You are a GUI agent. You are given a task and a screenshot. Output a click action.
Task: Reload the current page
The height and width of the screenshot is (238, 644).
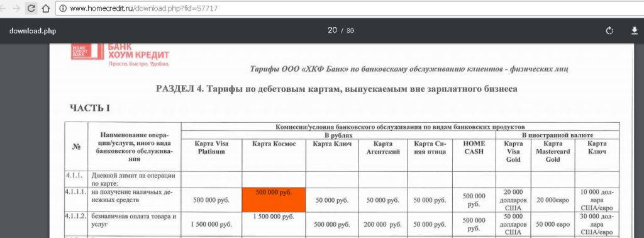pyautogui.click(x=31, y=8)
